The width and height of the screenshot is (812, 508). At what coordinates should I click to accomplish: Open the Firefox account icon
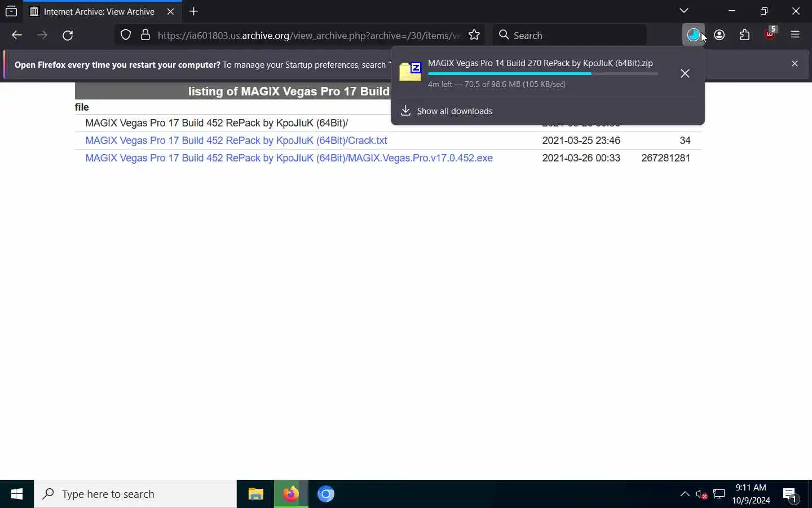click(x=720, y=35)
